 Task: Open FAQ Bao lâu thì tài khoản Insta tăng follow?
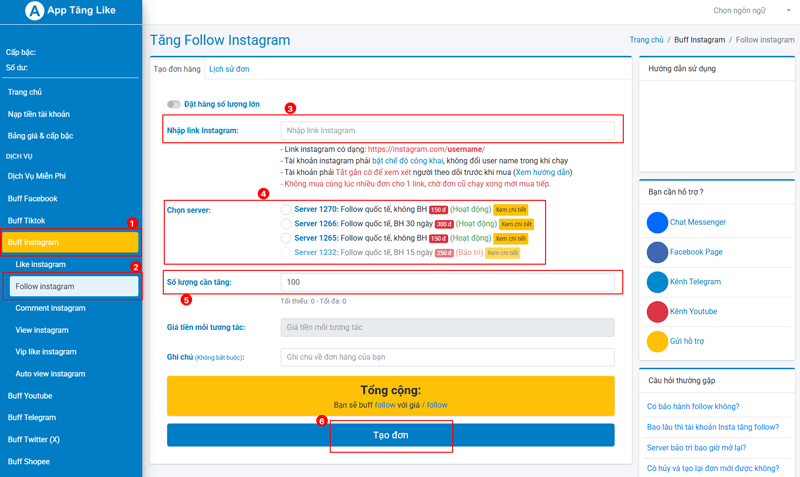point(713,427)
